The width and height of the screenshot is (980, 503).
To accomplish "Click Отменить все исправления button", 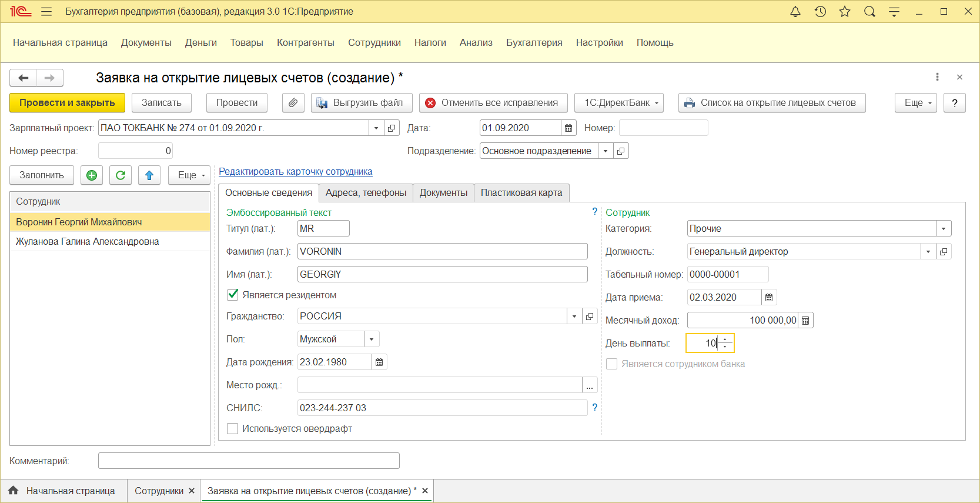I will click(493, 103).
